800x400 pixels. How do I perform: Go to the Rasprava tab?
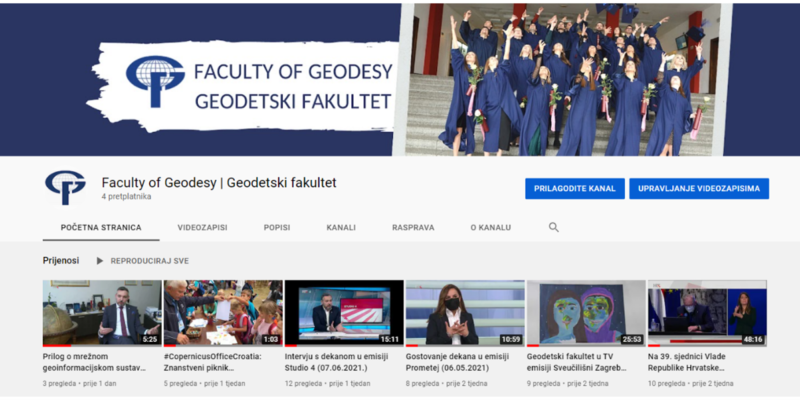click(x=413, y=228)
